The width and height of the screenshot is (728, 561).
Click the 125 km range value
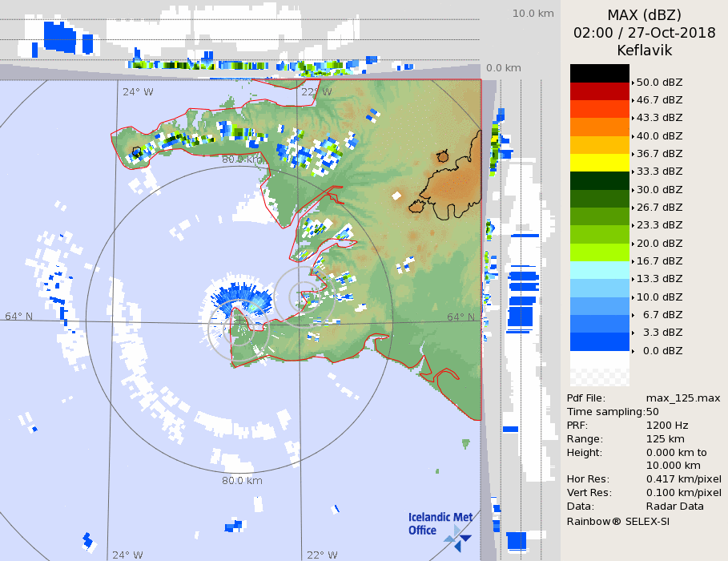pos(664,439)
